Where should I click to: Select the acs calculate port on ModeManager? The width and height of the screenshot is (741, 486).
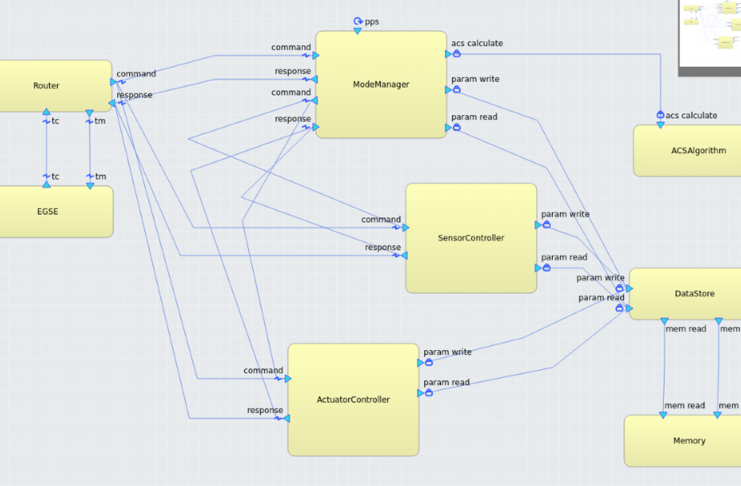(454, 54)
